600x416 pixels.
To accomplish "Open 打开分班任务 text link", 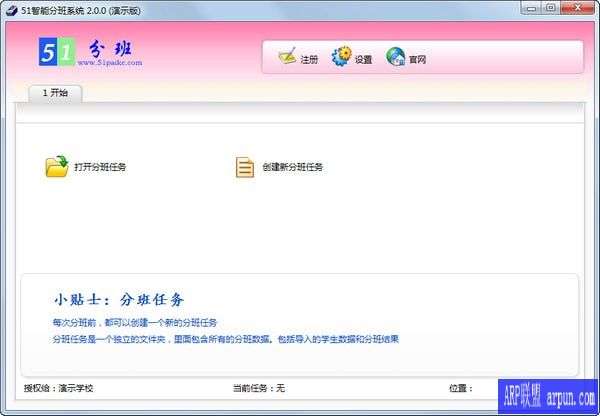I will (100, 167).
